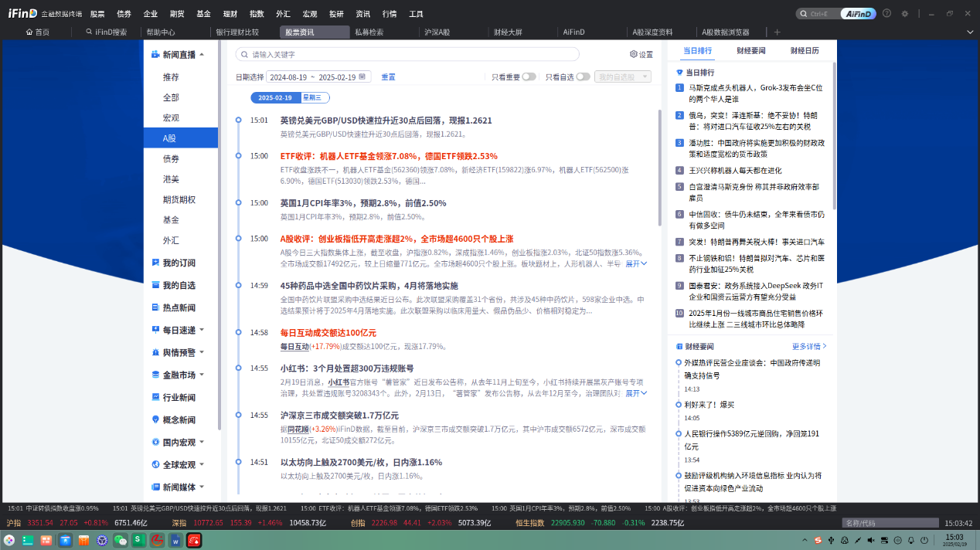The height and width of the screenshot is (550, 980).
Task: Open the settings gear in the title bar
Action: click(x=904, y=13)
